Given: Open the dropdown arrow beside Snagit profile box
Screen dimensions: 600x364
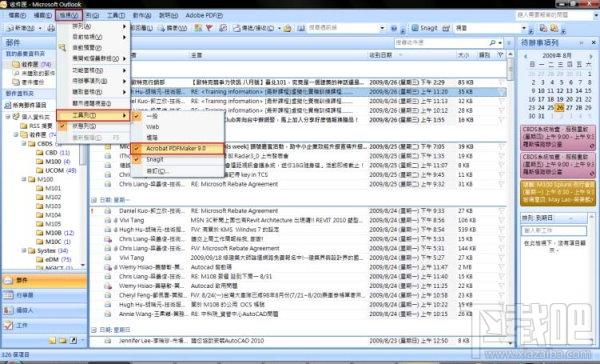Looking at the screenshot, I should [524, 28].
